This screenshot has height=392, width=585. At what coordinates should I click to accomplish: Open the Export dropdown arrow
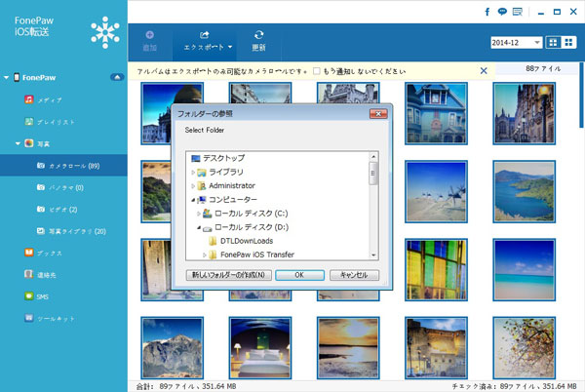tap(230, 47)
